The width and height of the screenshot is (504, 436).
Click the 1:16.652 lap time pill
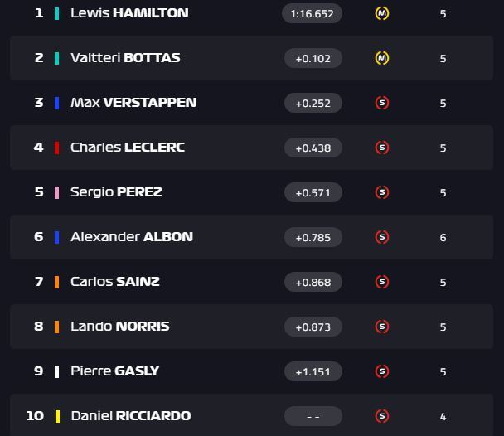point(312,13)
